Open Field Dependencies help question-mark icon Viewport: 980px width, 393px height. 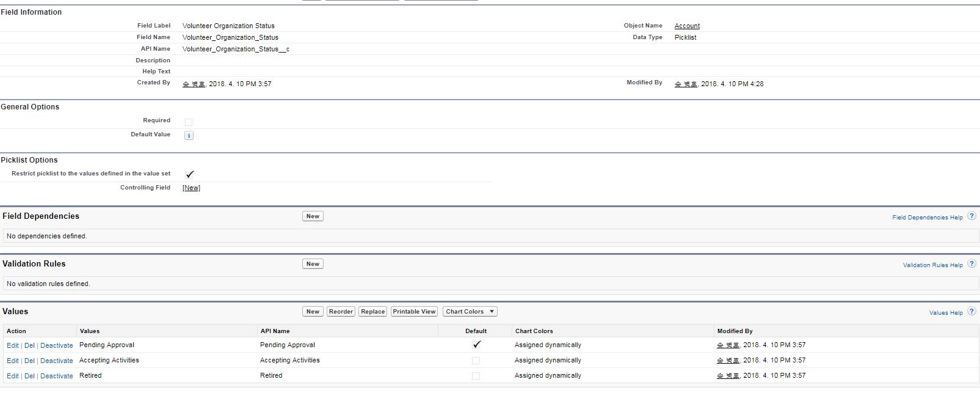point(971,216)
